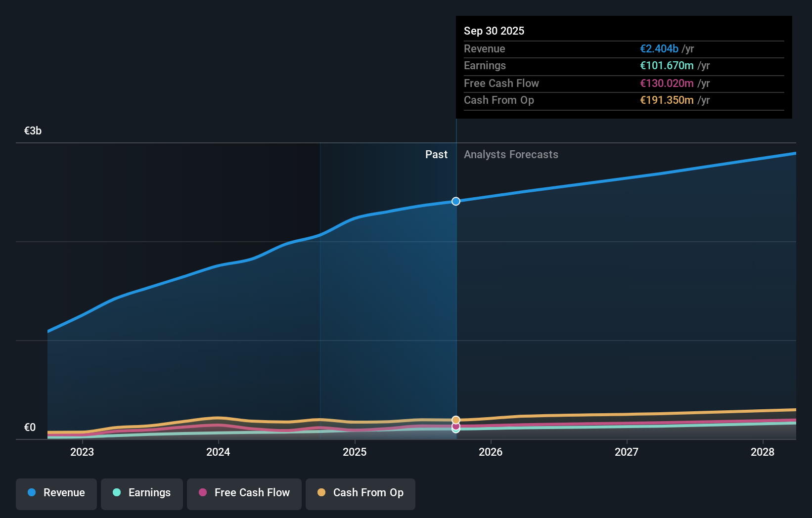Click the 2027 label on the timeline axis
Viewport: 812px width, 518px height.
[x=627, y=452]
